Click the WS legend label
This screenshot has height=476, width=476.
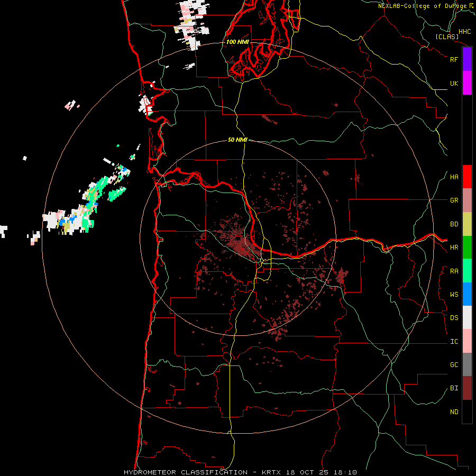(454, 295)
